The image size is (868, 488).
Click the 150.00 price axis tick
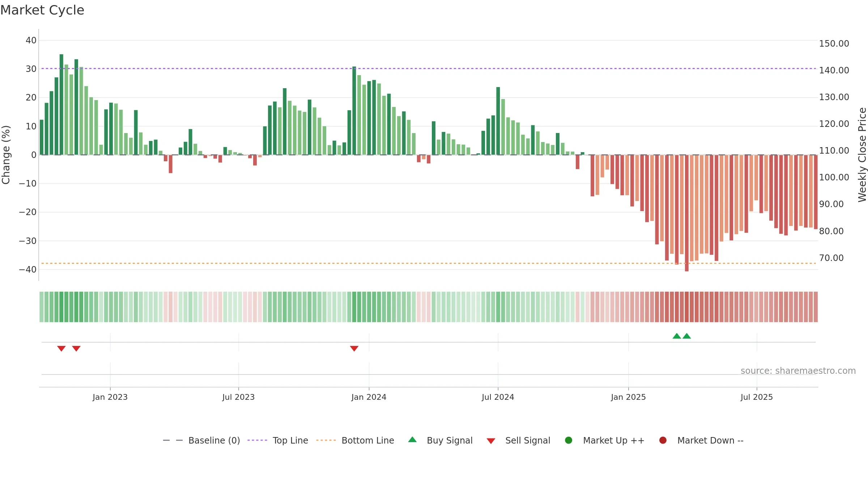(834, 43)
